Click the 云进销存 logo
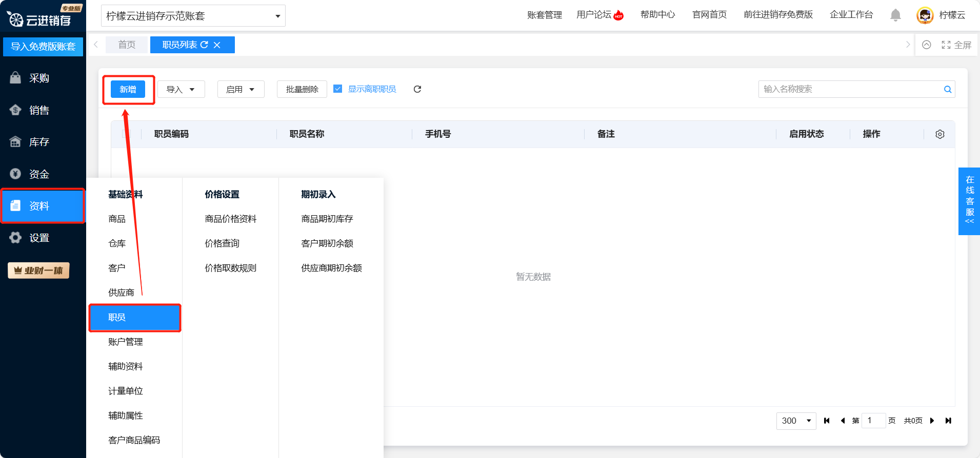 point(39,20)
